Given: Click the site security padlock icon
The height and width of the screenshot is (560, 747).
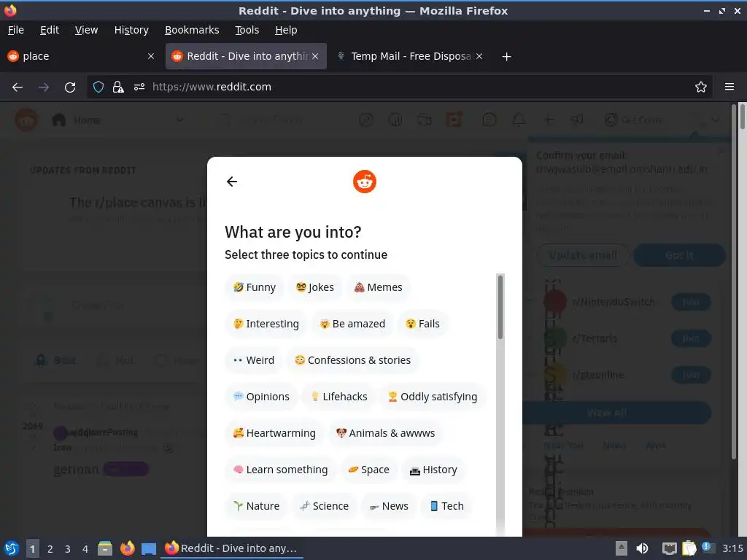Looking at the screenshot, I should [118, 87].
